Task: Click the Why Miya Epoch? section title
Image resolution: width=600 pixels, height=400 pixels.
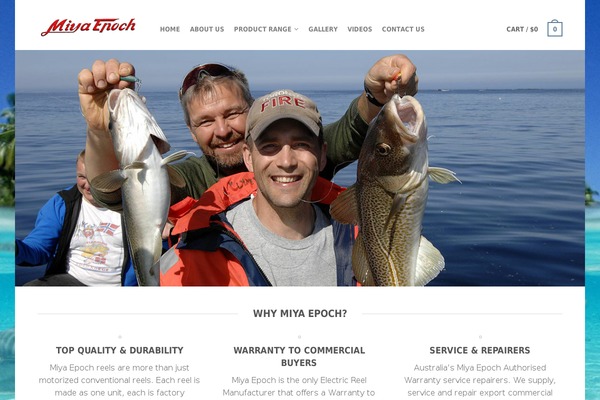Action: (x=300, y=313)
